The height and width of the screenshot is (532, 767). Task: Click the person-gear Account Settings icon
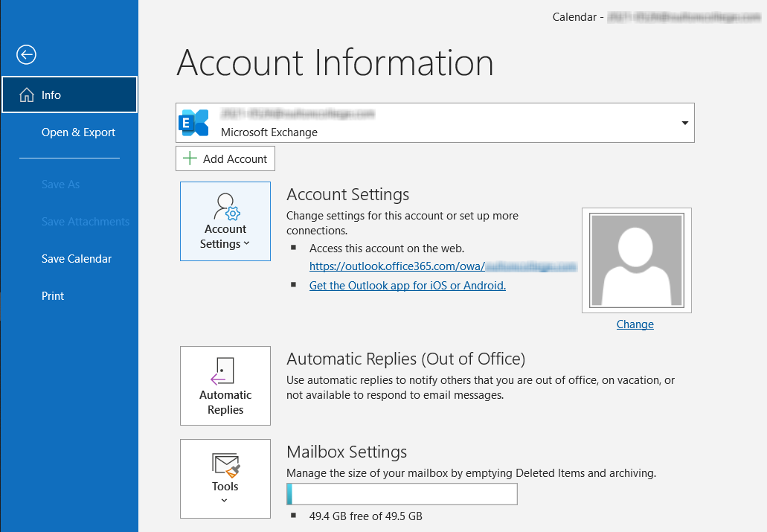[226, 207]
